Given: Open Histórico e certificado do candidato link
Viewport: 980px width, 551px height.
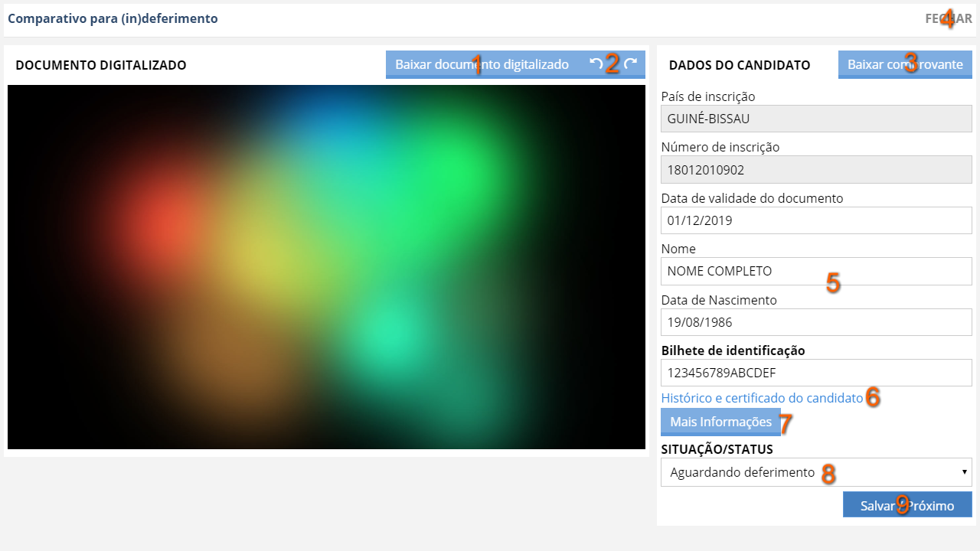Looking at the screenshot, I should point(761,398).
